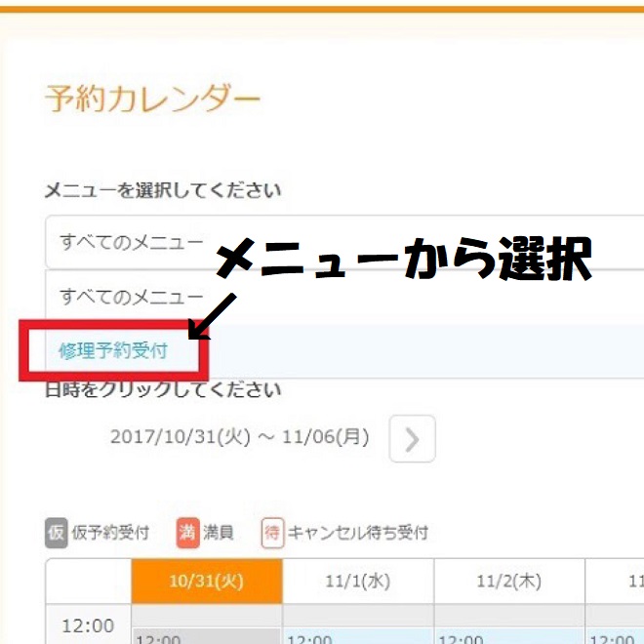
Task: Click 満員 legend text
Action: [x=219, y=533]
